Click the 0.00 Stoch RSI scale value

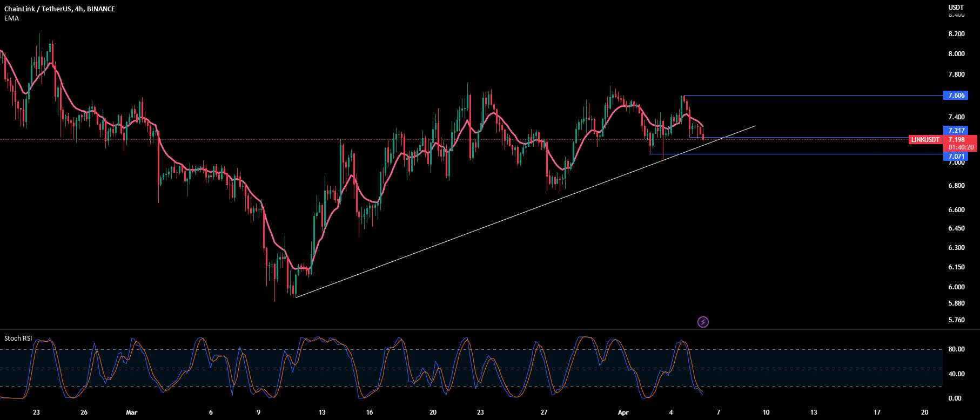(x=955, y=398)
